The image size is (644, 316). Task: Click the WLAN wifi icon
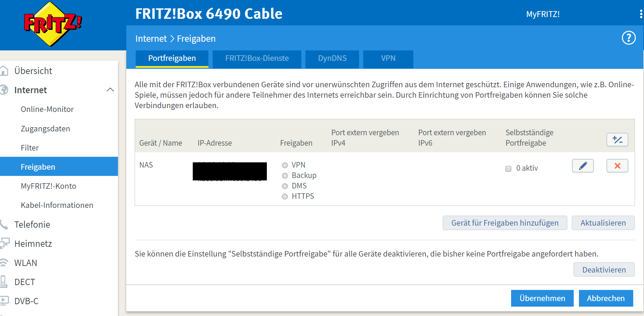pyautogui.click(x=4, y=263)
